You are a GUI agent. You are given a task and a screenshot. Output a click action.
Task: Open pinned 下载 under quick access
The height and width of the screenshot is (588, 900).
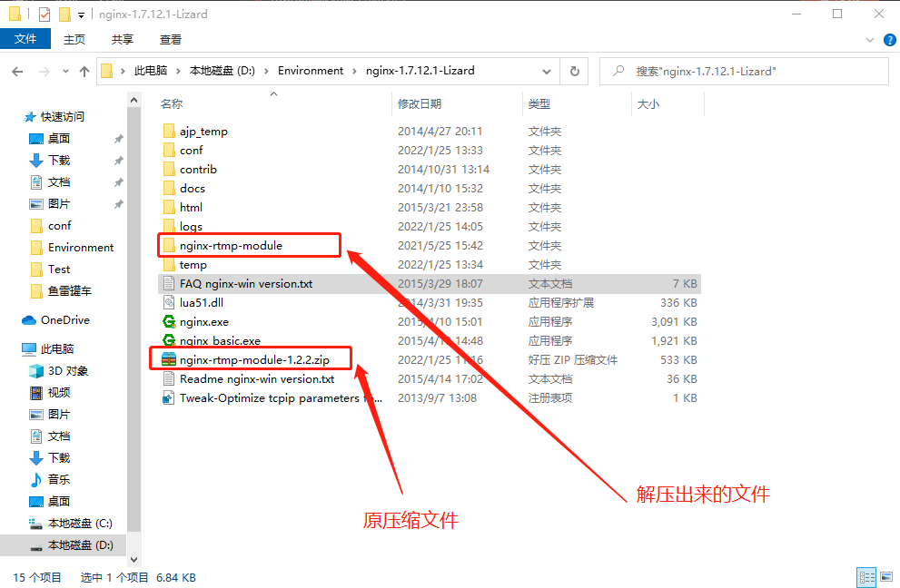[58, 160]
